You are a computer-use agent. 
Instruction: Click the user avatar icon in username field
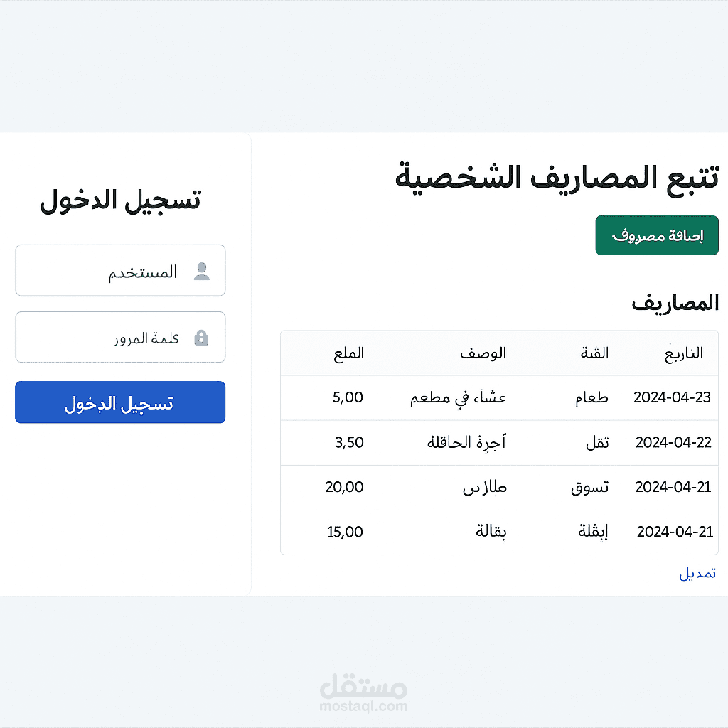(x=202, y=272)
